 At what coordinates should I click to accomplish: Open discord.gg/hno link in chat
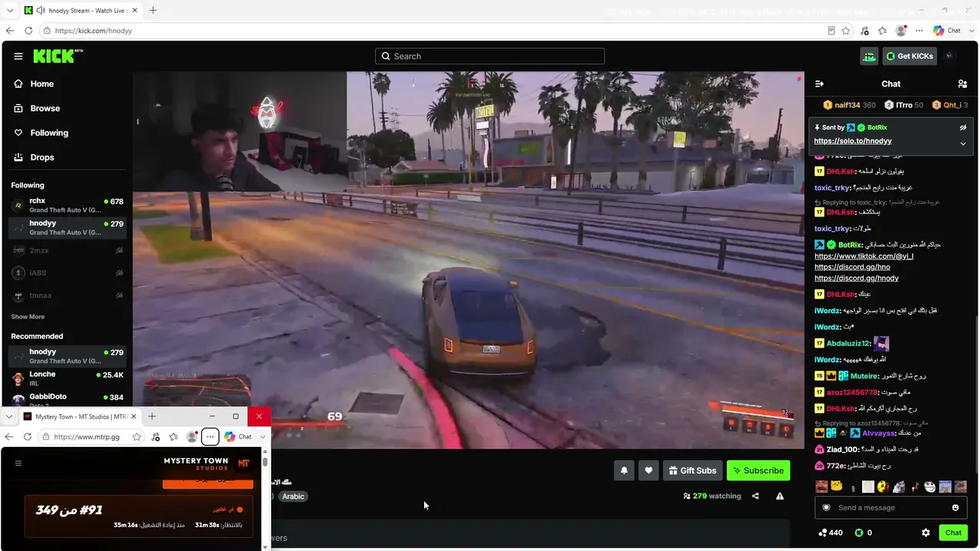coord(852,267)
